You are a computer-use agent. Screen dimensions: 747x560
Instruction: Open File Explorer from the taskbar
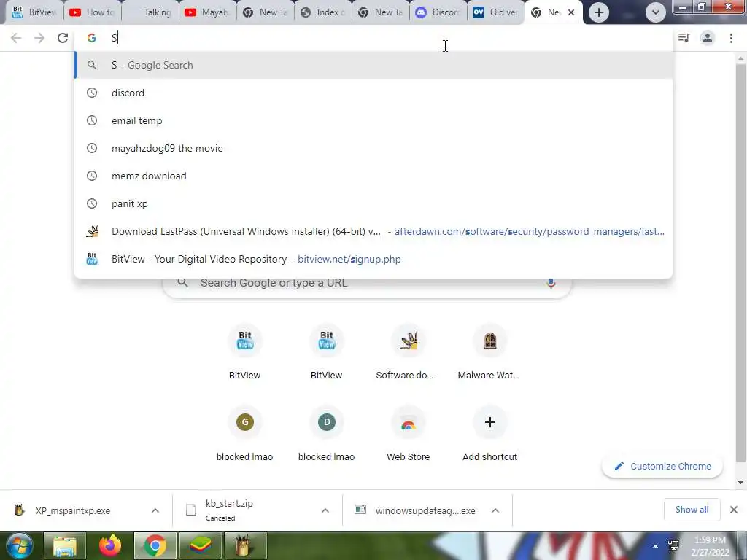pos(65,546)
